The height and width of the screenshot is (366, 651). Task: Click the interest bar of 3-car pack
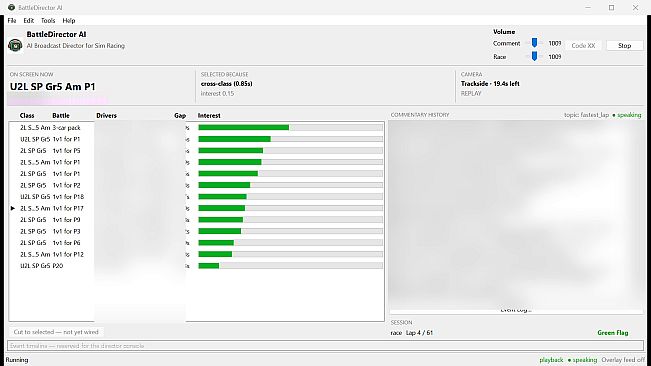[290, 128]
